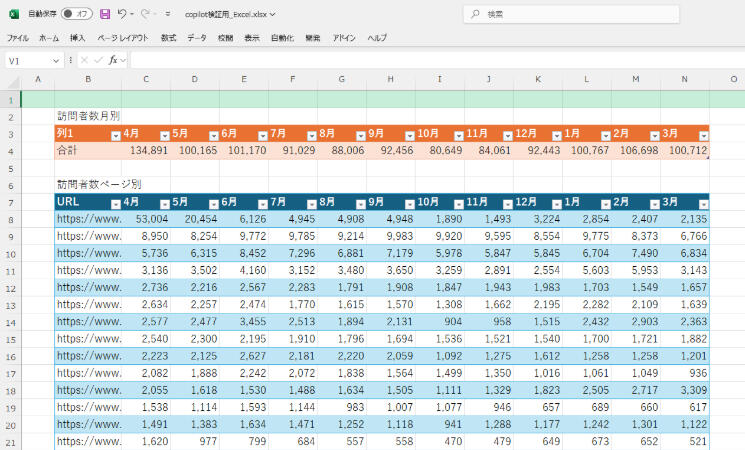Click inside the 検索 search box

point(571,14)
